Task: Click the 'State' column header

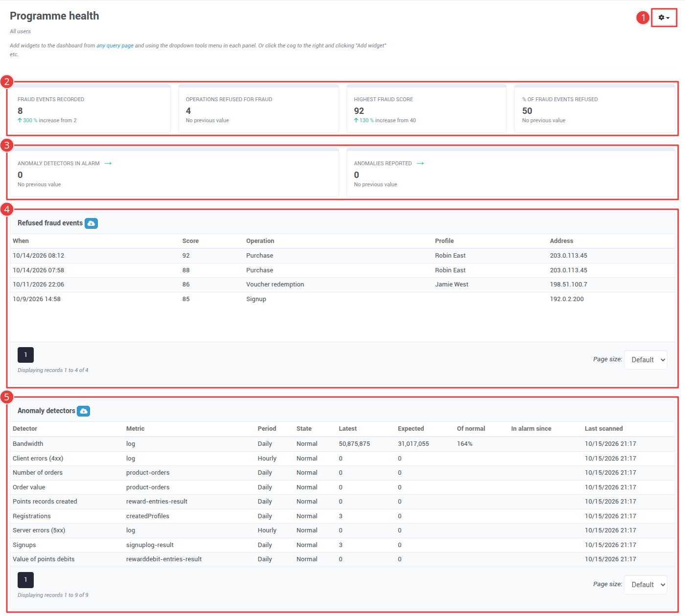Action: [304, 429]
